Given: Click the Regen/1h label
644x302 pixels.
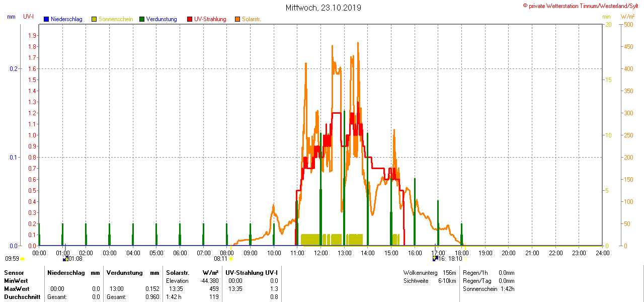Looking at the screenshot, I should tap(474, 273).
